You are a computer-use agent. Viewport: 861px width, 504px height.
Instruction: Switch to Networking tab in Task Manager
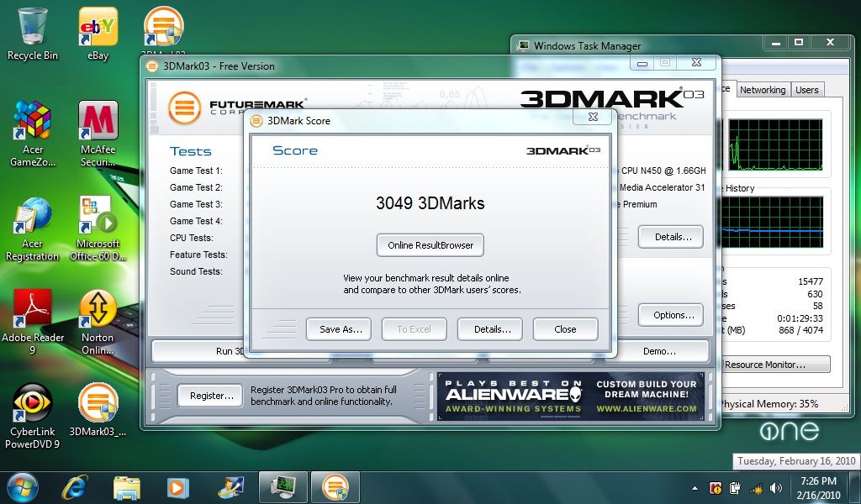pos(762,90)
